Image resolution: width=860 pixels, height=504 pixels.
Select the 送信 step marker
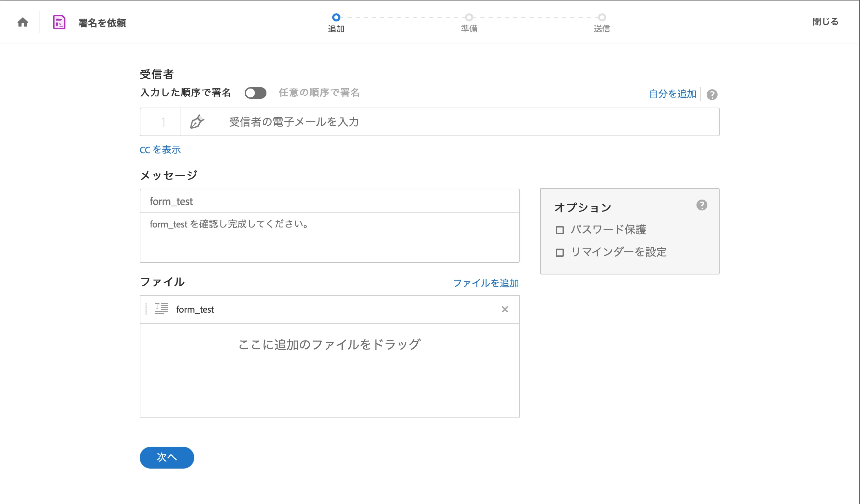coord(602,17)
